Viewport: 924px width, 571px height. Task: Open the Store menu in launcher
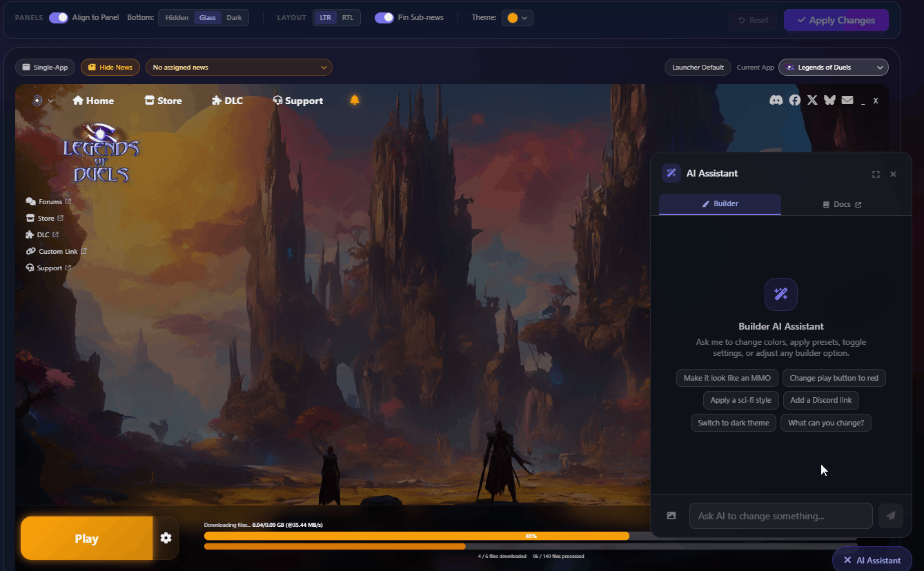click(x=164, y=101)
